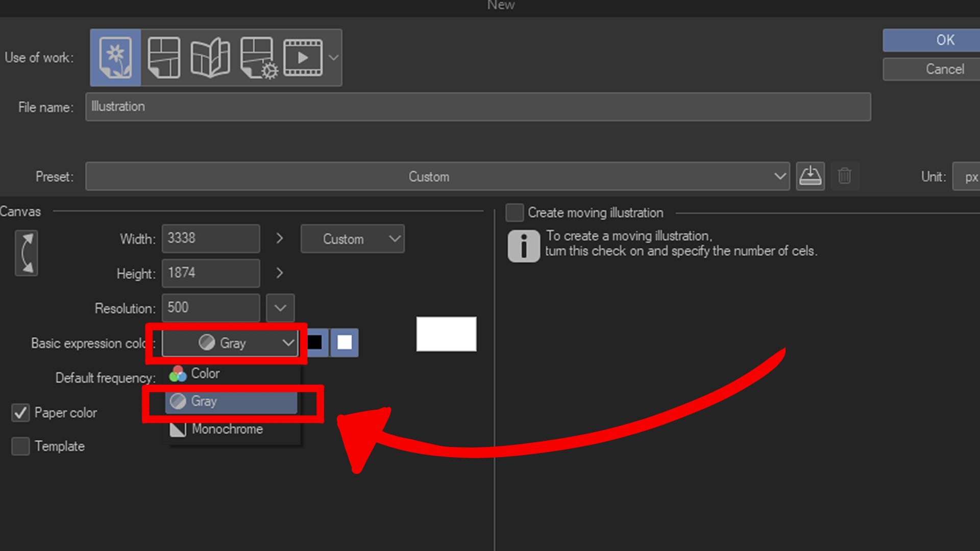Screen dimensions: 980x551
Task: Enable the Template checkbox
Action: 20,446
